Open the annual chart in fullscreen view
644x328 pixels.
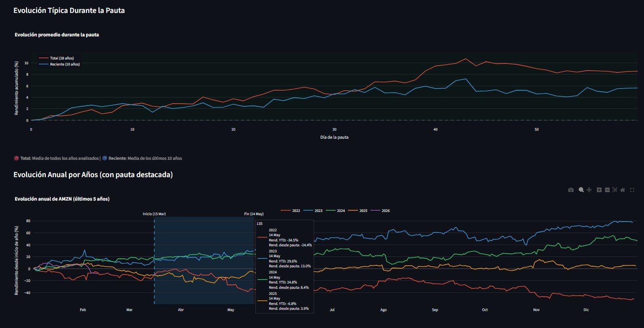632,190
